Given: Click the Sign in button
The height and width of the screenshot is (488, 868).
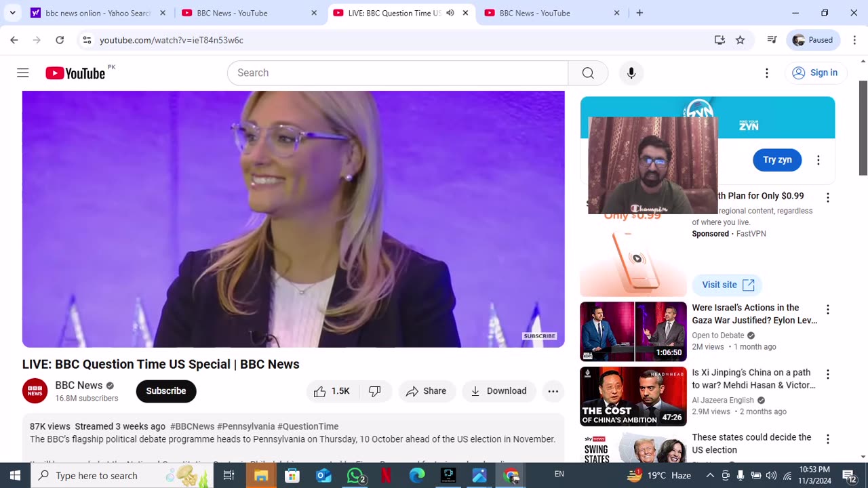Looking at the screenshot, I should (x=816, y=73).
